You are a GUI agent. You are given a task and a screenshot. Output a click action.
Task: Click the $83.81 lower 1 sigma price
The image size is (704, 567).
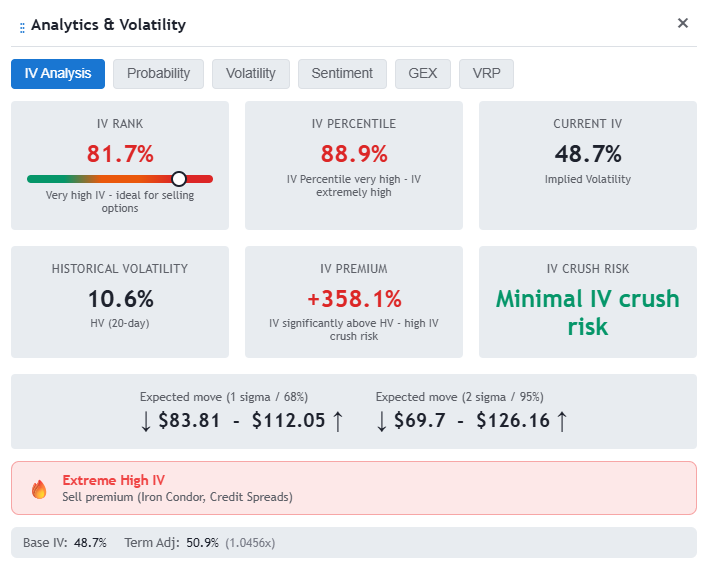coord(189,421)
